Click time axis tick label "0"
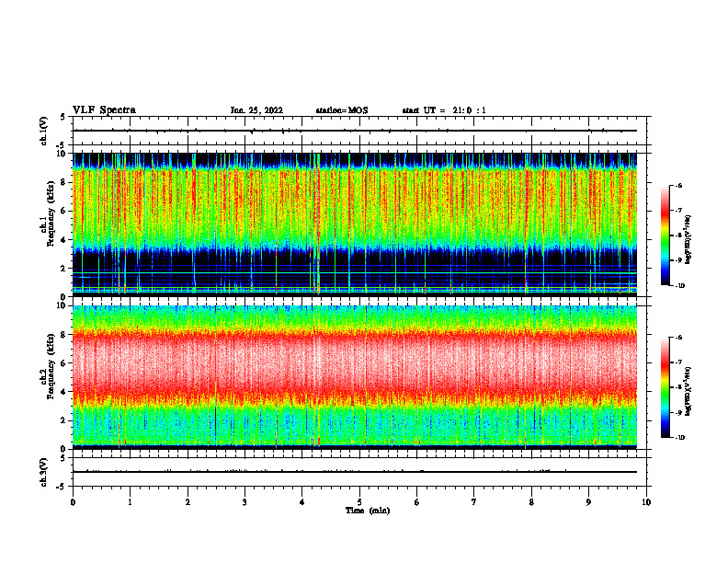The height and width of the screenshot is (563, 728). 73,502
